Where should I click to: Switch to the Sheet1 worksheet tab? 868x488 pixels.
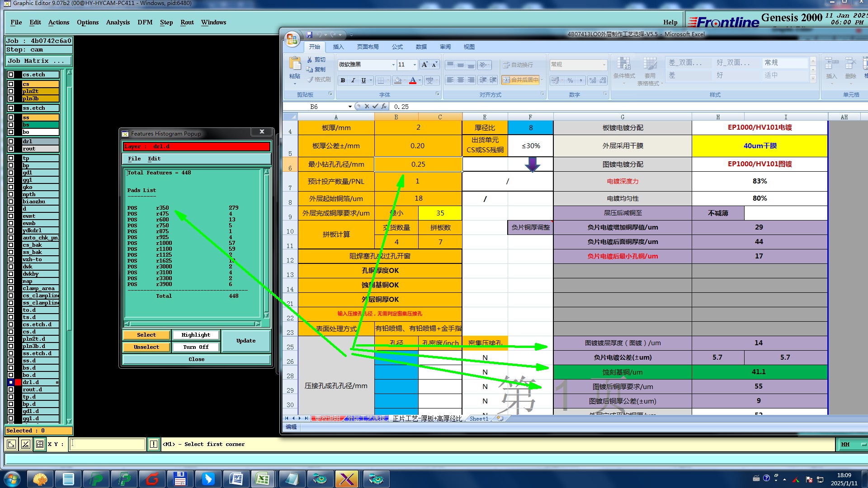point(479,418)
